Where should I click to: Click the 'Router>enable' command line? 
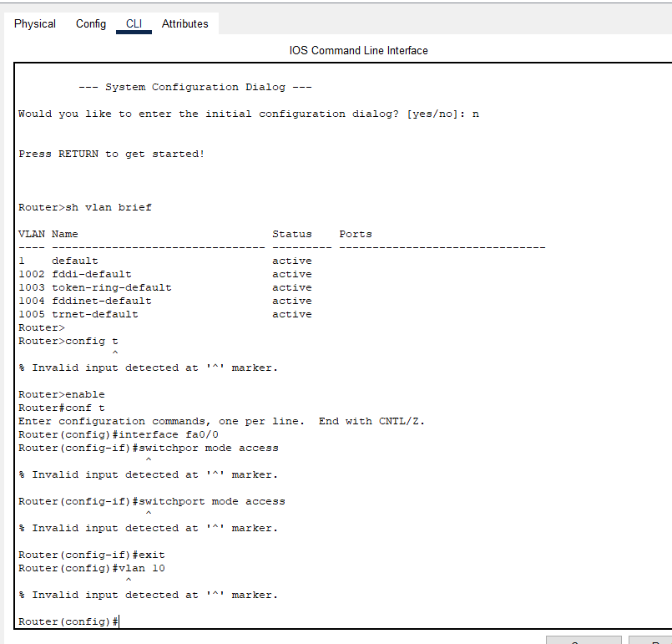tap(61, 394)
